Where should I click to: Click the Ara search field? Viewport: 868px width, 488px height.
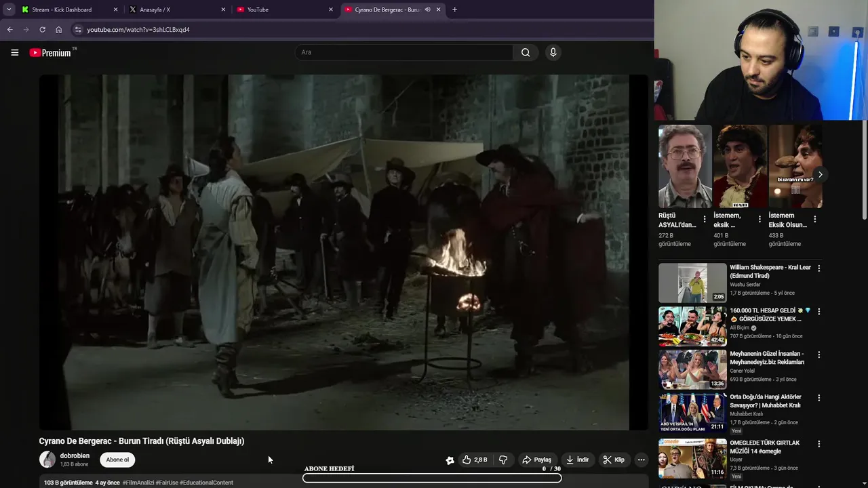tap(404, 52)
